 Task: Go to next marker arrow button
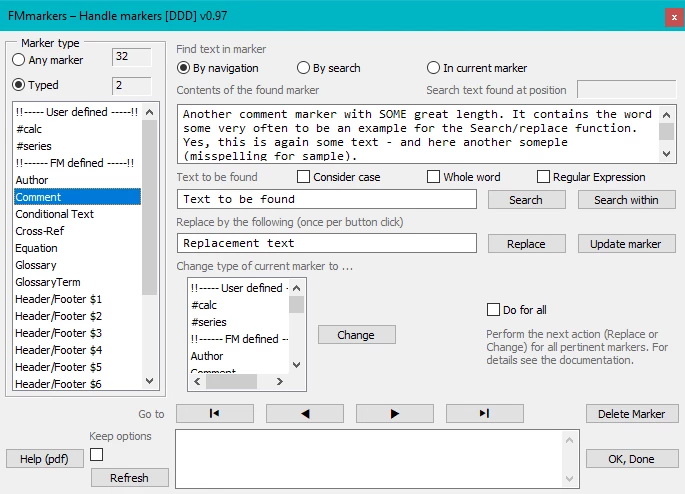[394, 413]
